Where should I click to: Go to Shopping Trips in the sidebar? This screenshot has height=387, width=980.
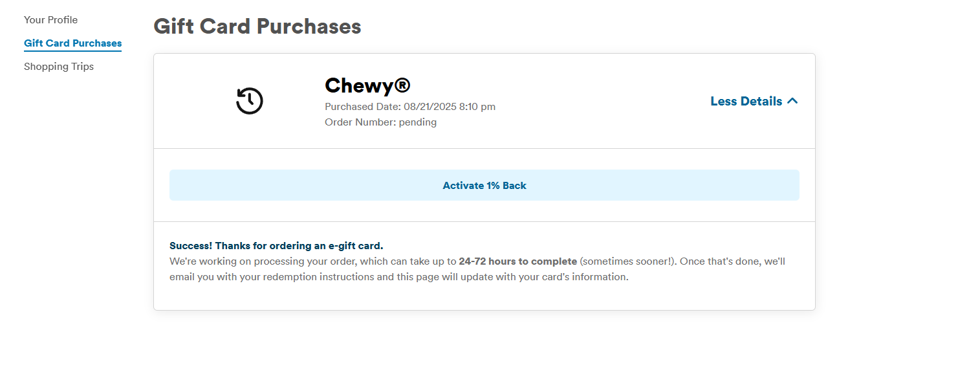59,67
